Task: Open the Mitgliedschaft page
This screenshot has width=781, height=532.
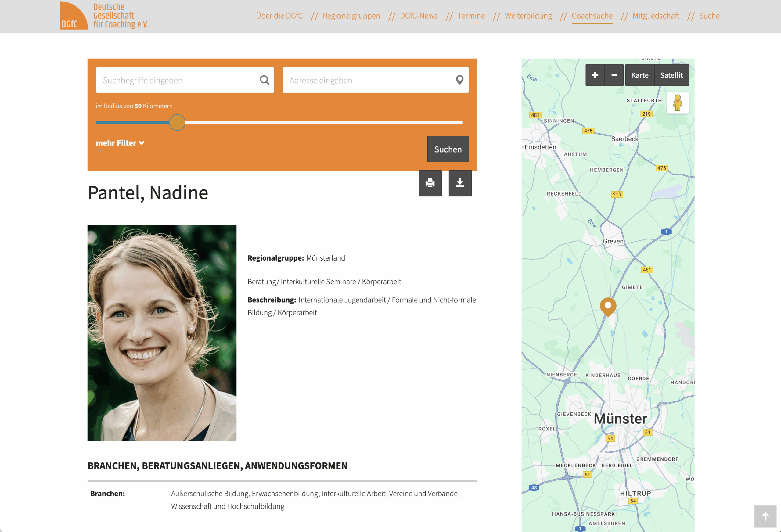Action: [x=655, y=16]
